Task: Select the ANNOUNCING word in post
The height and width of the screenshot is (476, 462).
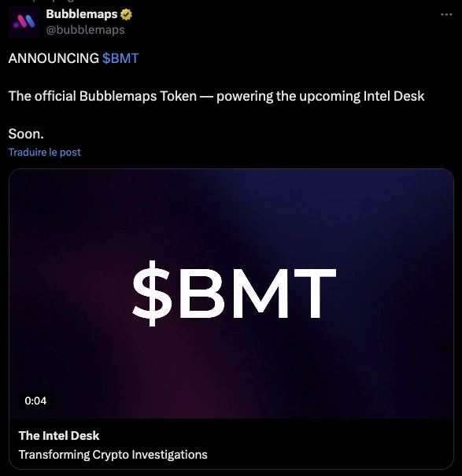Action: tap(54, 58)
